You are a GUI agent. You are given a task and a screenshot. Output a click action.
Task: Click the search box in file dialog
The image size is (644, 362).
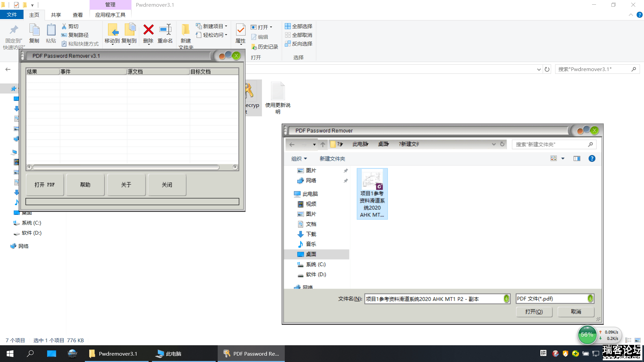coord(554,144)
